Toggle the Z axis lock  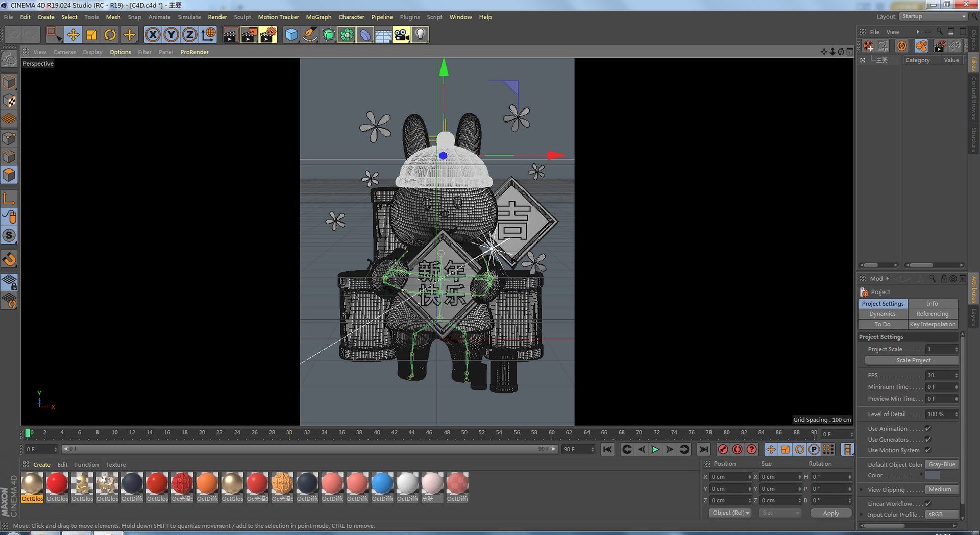(x=190, y=35)
